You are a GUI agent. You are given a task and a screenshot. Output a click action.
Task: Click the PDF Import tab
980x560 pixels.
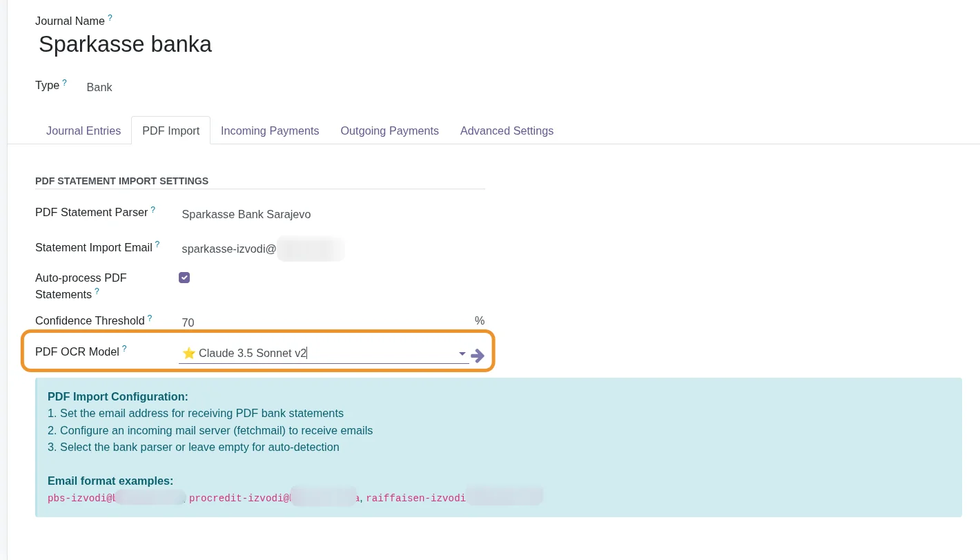[x=170, y=131]
